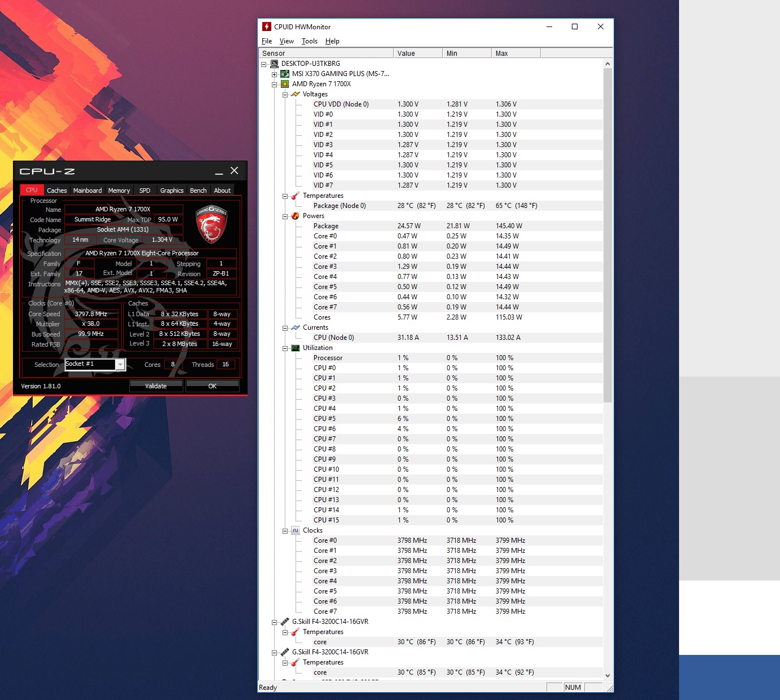Image resolution: width=780 pixels, height=700 pixels.
Task: Click the Voltages sensor icon
Action: 296,94
